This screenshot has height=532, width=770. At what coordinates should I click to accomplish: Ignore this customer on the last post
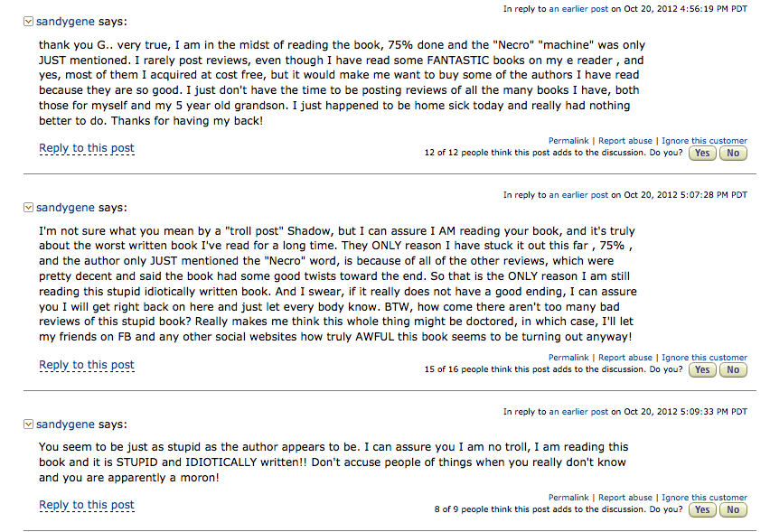click(x=704, y=498)
